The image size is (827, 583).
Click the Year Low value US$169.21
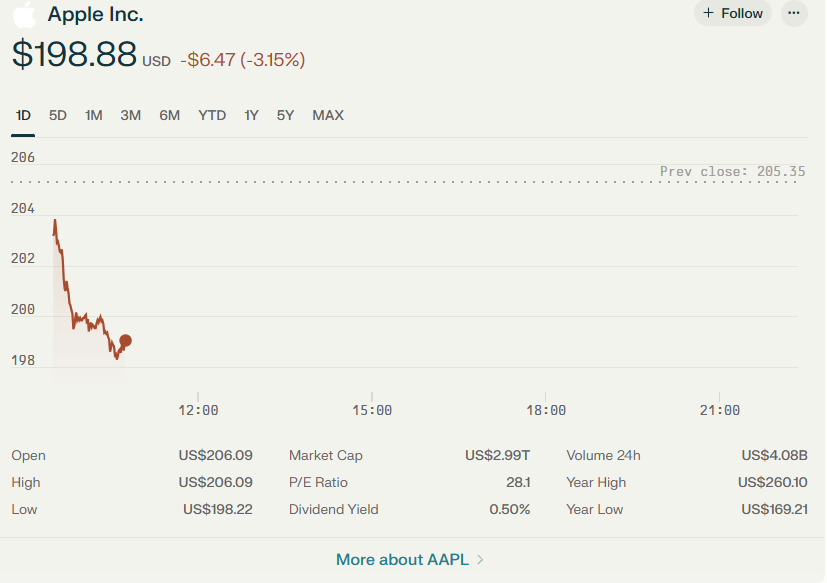point(774,509)
